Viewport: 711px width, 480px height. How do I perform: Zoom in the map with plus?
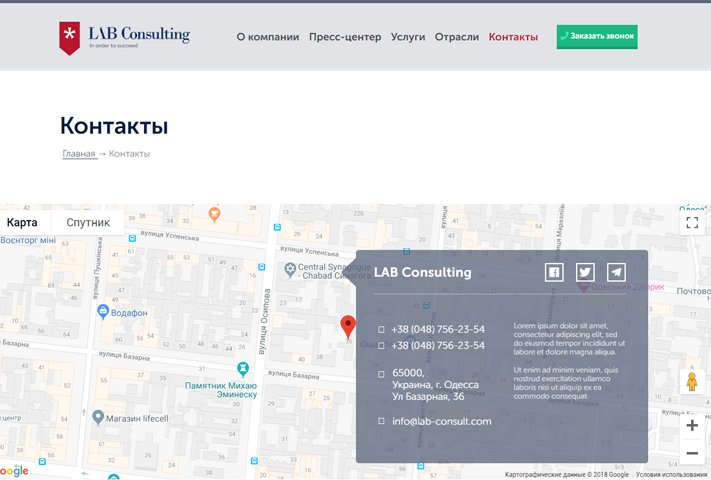point(692,425)
